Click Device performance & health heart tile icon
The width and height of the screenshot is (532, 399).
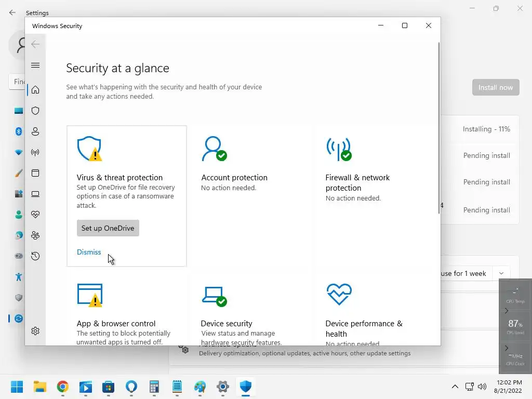coord(339,294)
